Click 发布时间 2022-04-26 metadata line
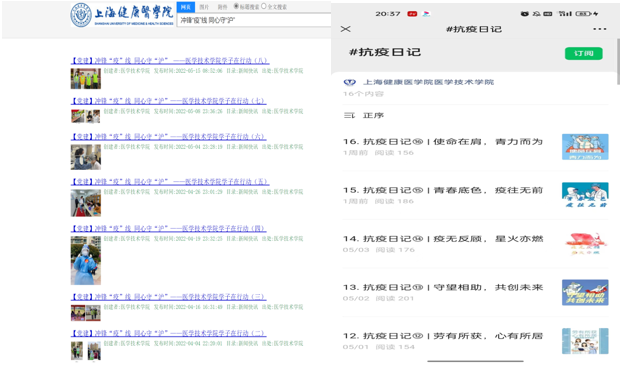This screenshot has height=376, width=629. 204,192
